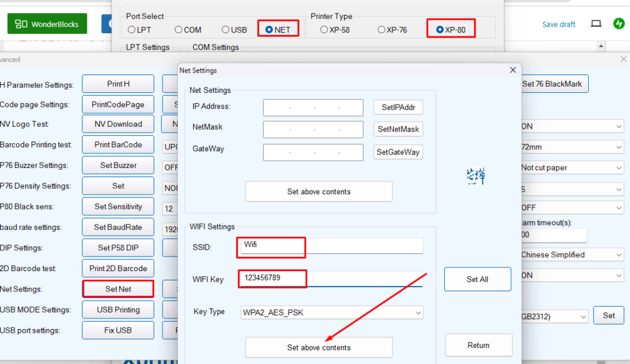Screen dimensions: 630x364
Task: Choose XP-58 as printer type
Action: pos(324,28)
